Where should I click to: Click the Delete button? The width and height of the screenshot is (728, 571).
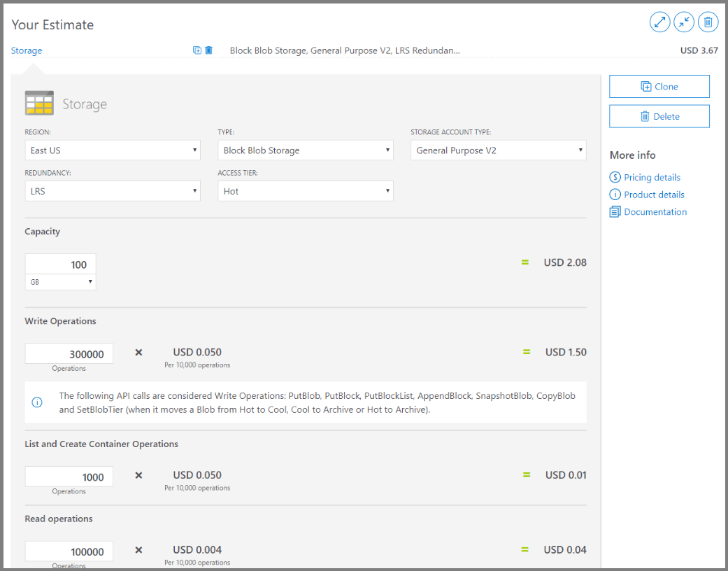coord(659,116)
